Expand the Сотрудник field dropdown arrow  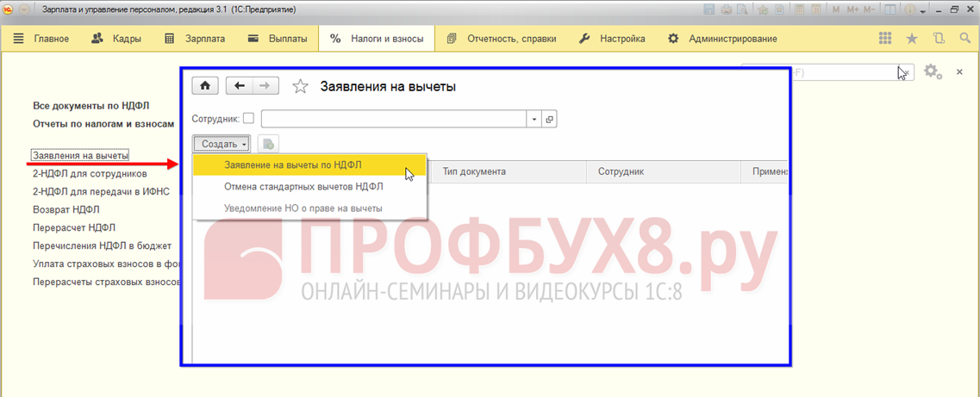(535, 119)
